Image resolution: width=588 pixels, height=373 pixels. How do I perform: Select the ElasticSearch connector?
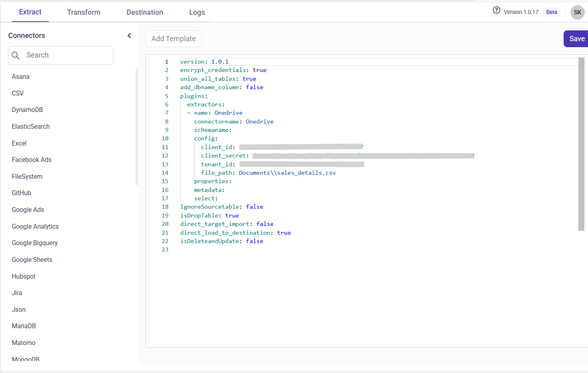coord(31,126)
